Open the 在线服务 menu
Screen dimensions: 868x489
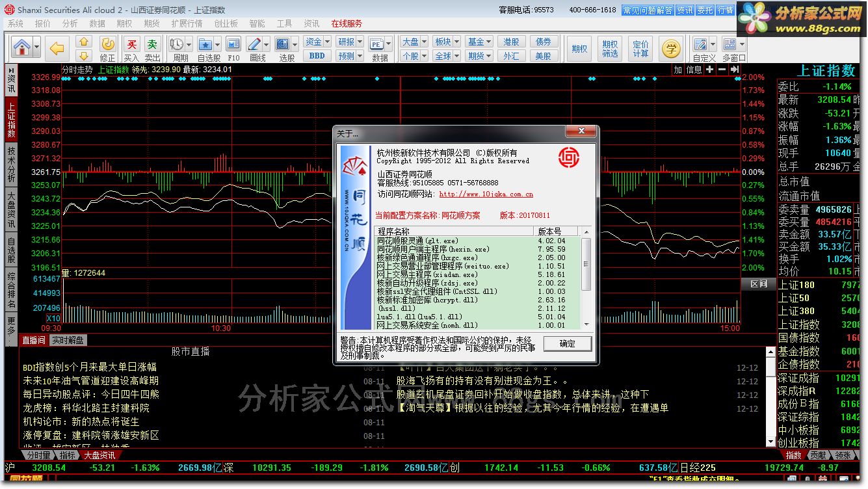pyautogui.click(x=347, y=23)
